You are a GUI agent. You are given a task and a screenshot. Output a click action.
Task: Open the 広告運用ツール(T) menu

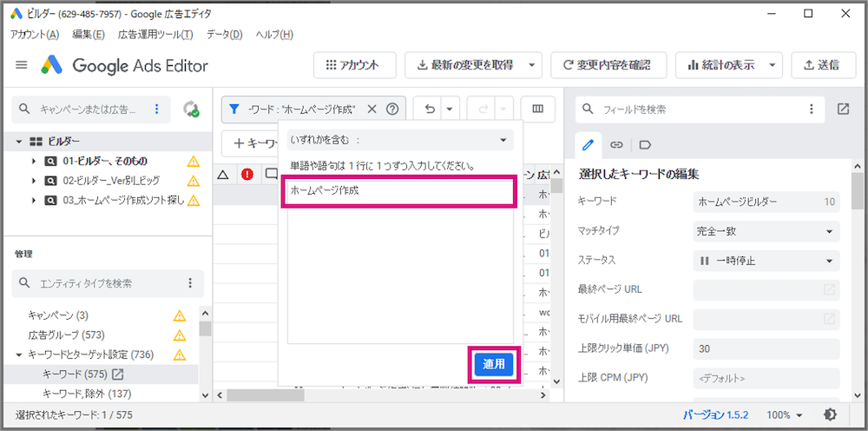(155, 35)
